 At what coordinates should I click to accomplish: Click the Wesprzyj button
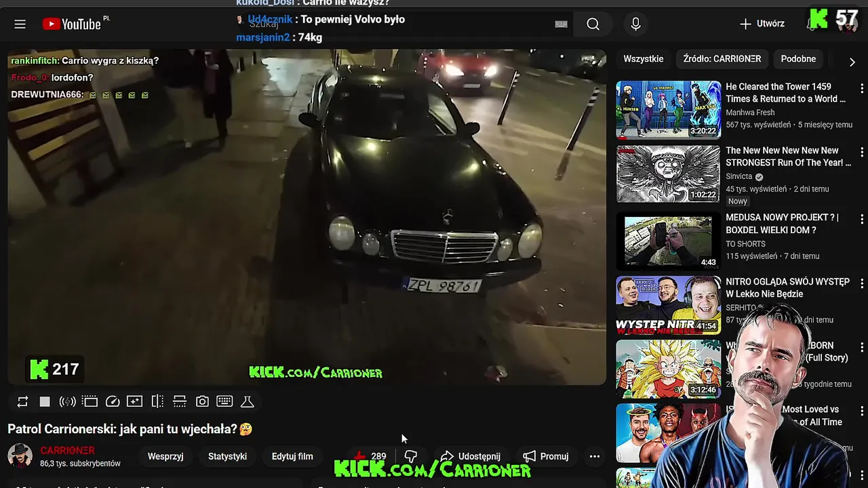tap(165, 456)
